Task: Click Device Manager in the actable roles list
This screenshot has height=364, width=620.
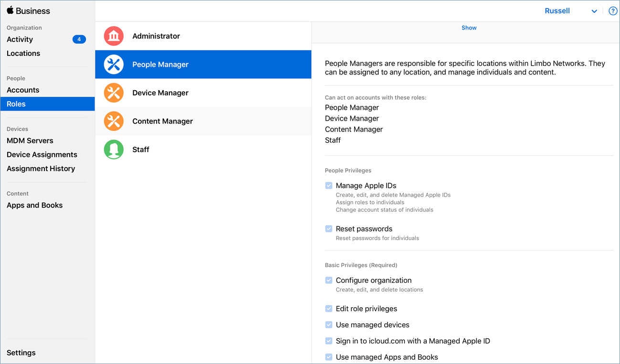Action: 352,118
